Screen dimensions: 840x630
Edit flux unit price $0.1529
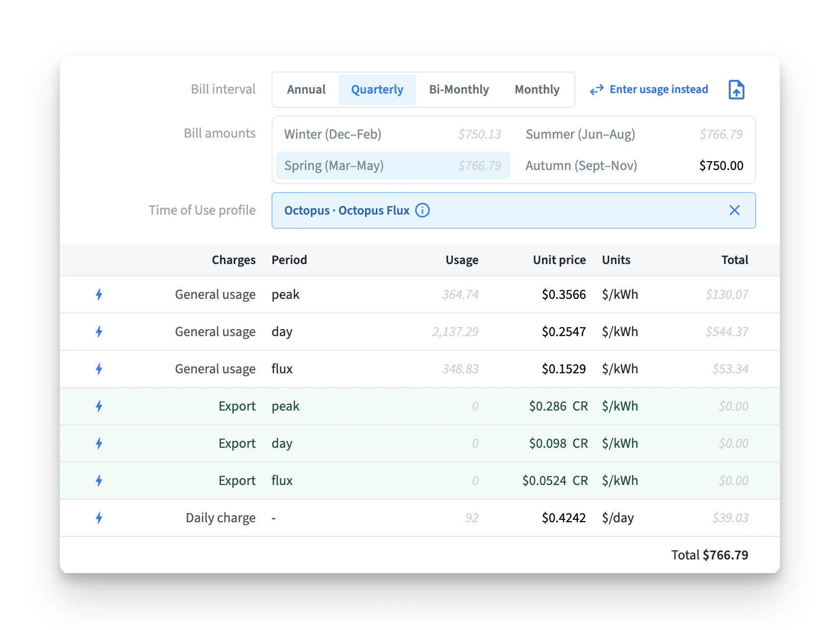pyautogui.click(x=564, y=369)
